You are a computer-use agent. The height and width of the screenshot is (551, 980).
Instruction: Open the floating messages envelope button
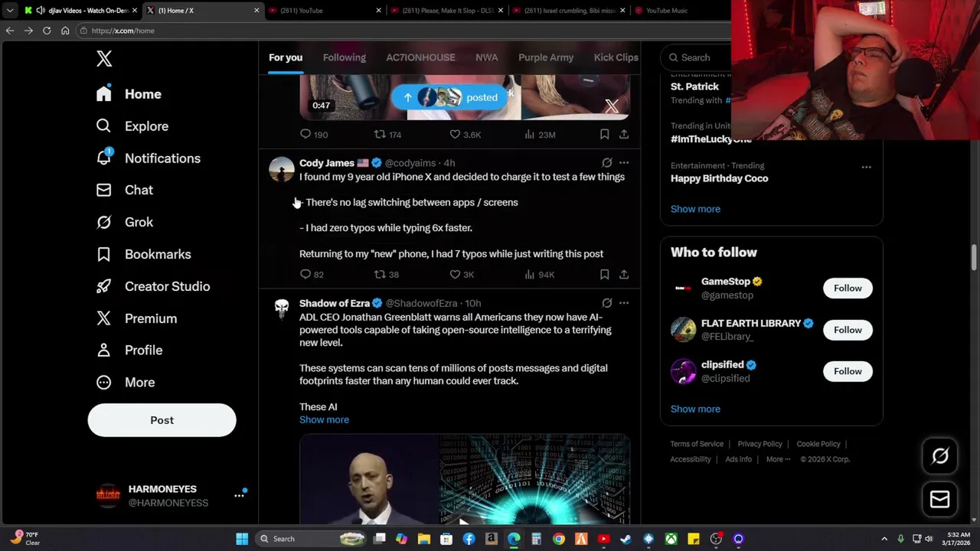[939, 500]
